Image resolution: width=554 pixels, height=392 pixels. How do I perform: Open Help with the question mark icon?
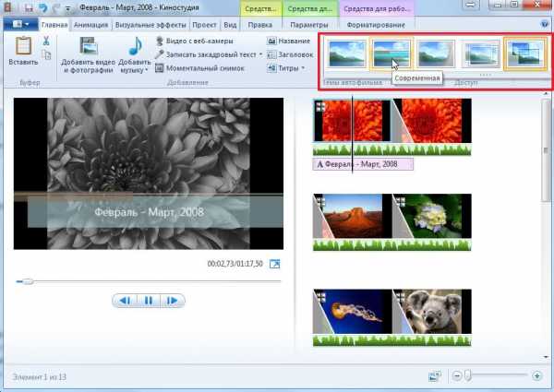tap(545, 24)
